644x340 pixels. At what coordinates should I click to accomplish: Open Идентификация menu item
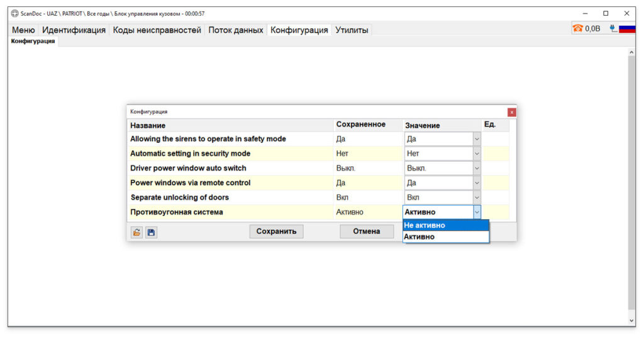tap(74, 30)
